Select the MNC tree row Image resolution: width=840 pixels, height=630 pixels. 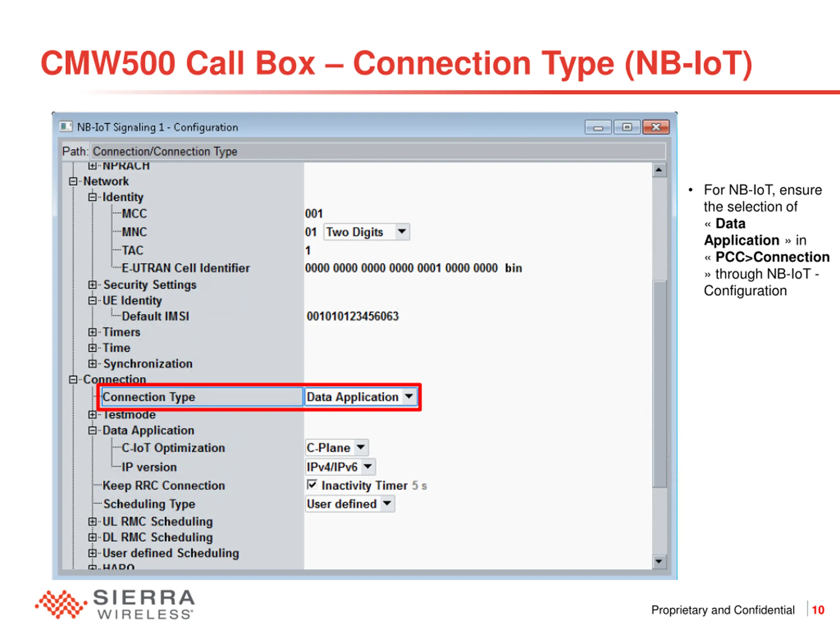[134, 232]
